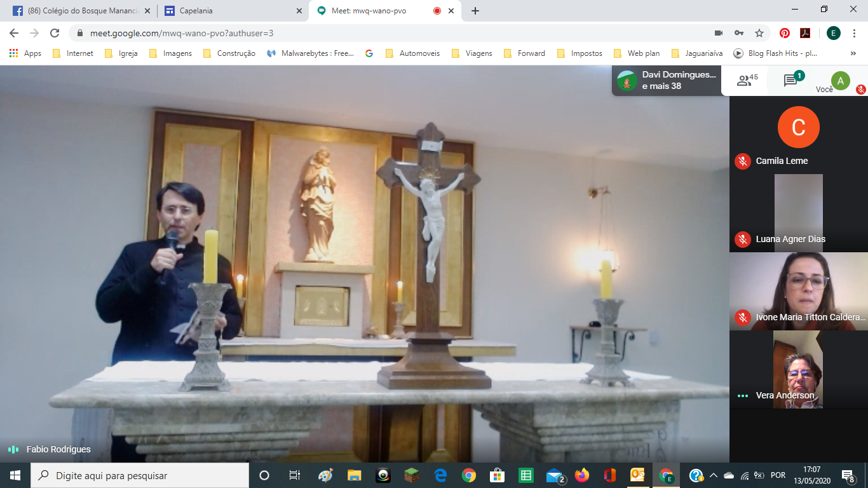Open File Explorer from the taskbar
This screenshot has height=488, width=868.
tap(354, 475)
